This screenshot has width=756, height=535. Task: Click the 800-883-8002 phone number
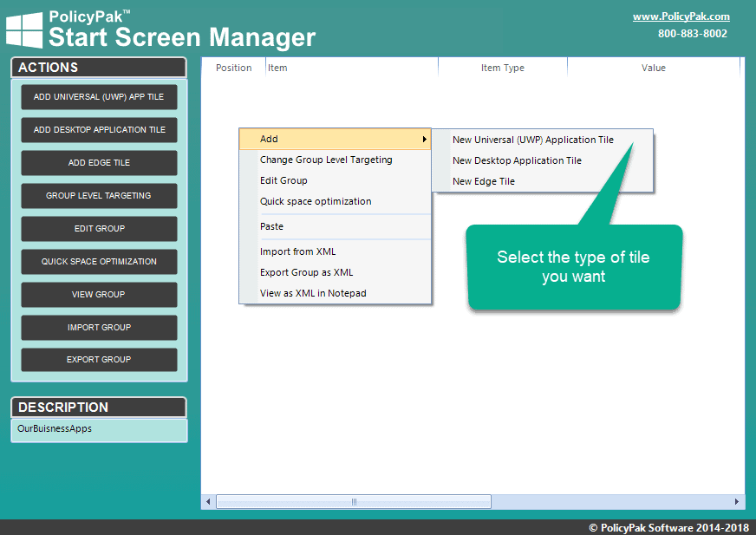pyautogui.click(x=693, y=33)
